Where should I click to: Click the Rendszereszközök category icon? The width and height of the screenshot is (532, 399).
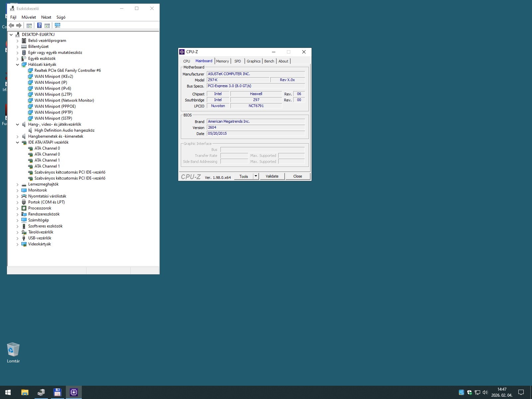point(24,214)
